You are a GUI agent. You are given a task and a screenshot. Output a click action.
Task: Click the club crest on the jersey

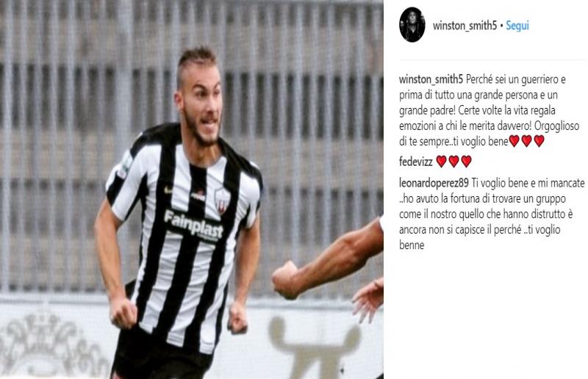pos(222,201)
